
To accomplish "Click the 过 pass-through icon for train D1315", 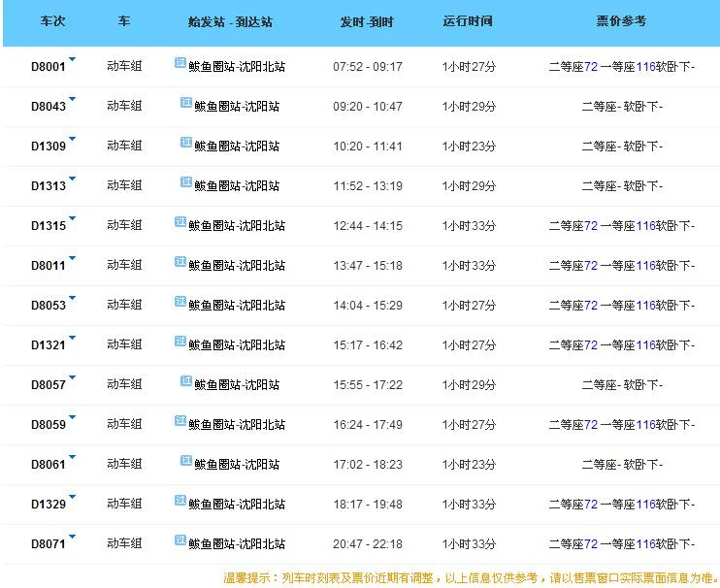I will [x=180, y=222].
